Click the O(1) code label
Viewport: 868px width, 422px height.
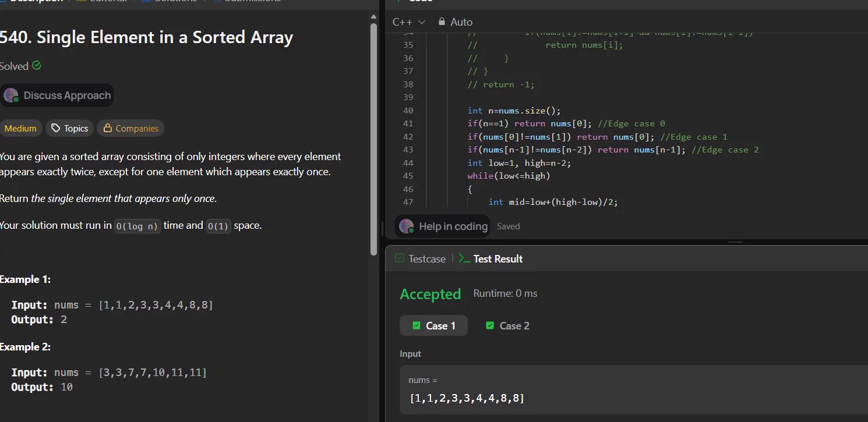pos(218,226)
